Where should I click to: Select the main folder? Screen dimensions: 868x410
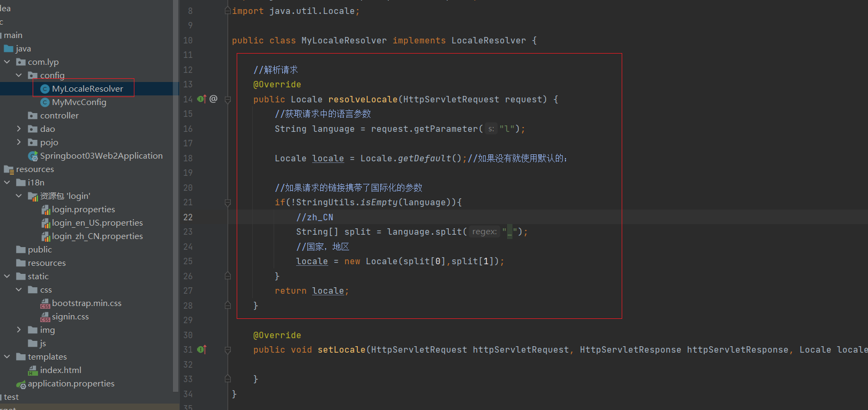pos(13,35)
